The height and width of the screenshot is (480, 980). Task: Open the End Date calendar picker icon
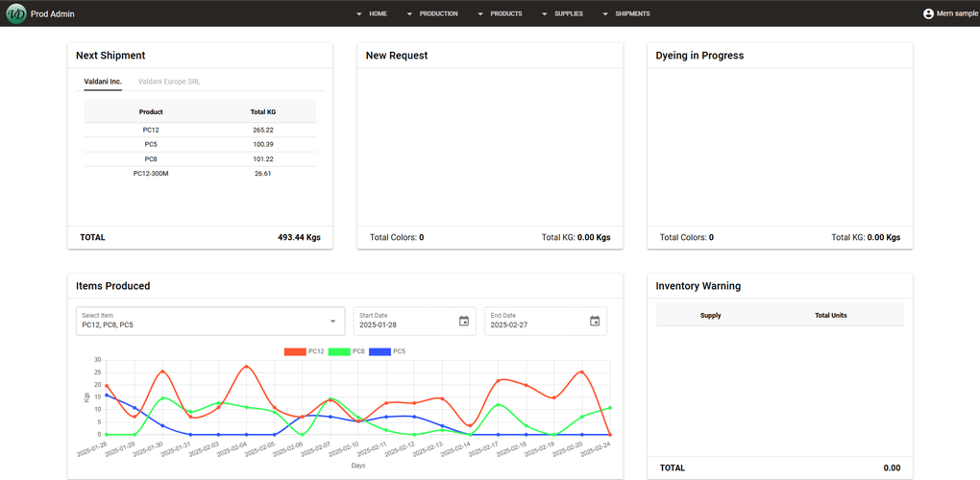click(x=595, y=321)
